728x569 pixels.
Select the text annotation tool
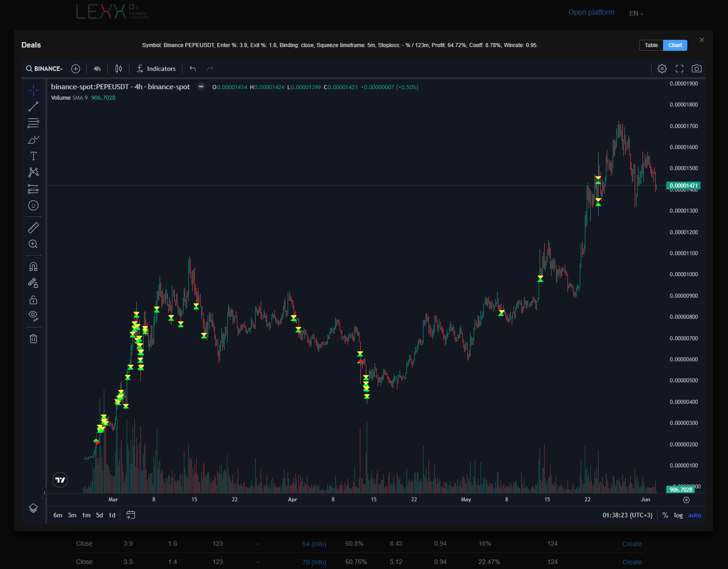coord(33,156)
